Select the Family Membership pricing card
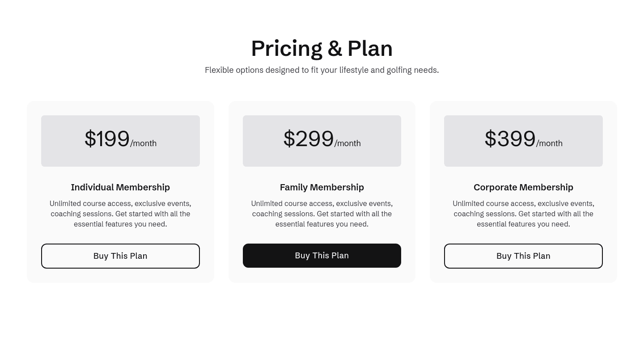Image resolution: width=644 pixels, height=362 pixels. tap(322, 191)
